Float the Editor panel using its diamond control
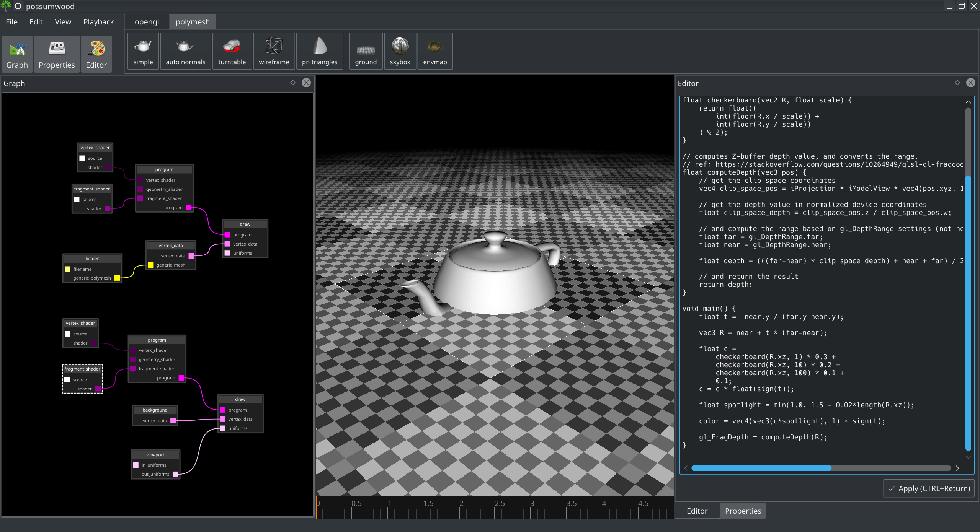The image size is (980, 532). tap(957, 83)
